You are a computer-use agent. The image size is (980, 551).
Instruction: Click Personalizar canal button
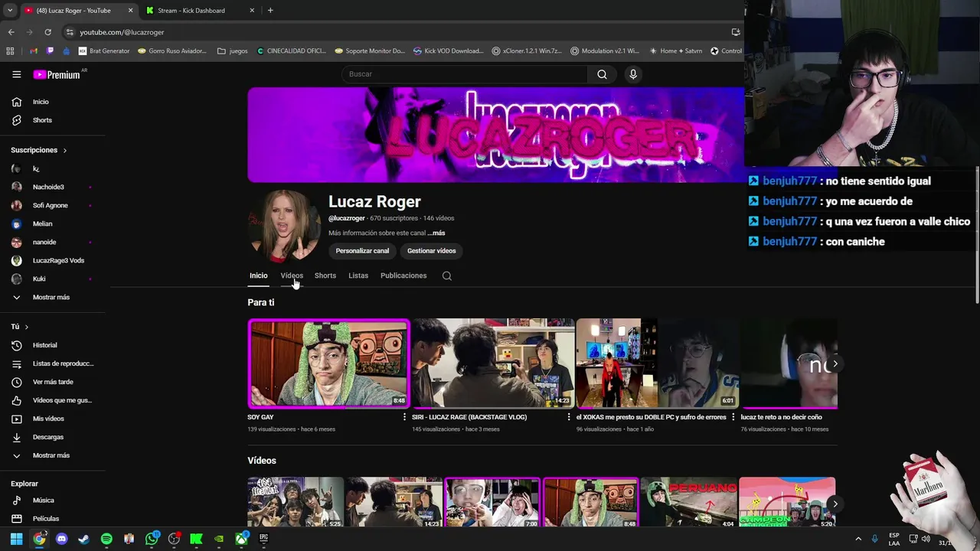(362, 251)
